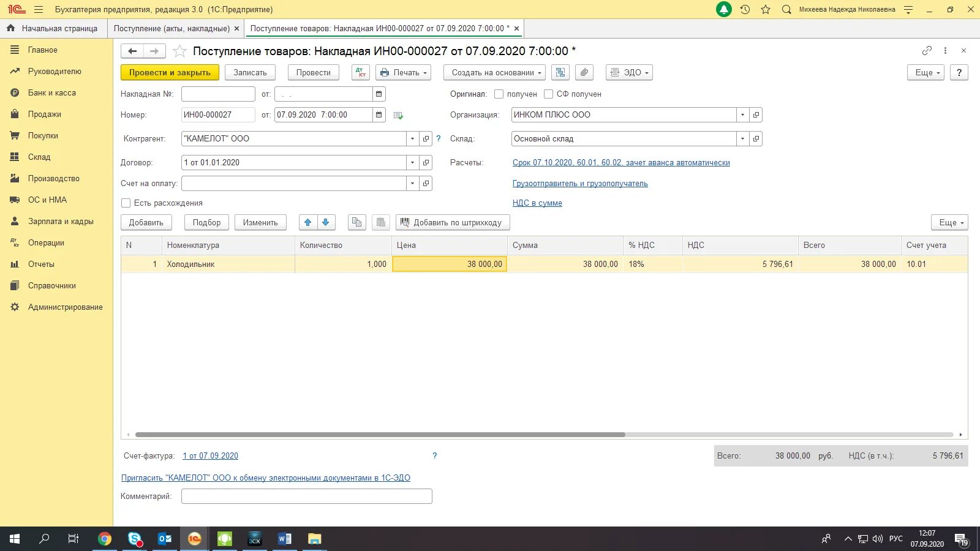Viewport: 980px width, 551px height.
Task: Open main menu hamburger icon
Action: coord(39,9)
